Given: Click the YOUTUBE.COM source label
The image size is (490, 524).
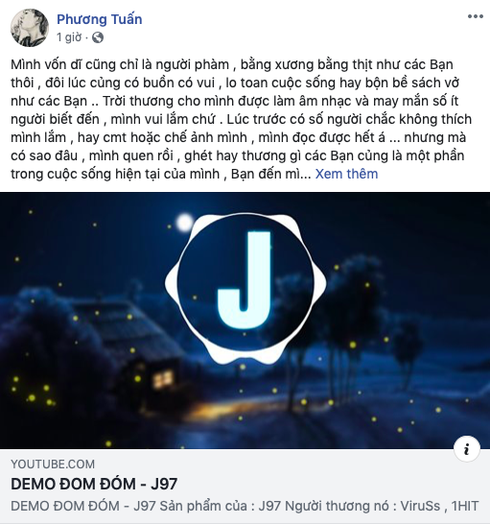Looking at the screenshot, I should pos(53,464).
